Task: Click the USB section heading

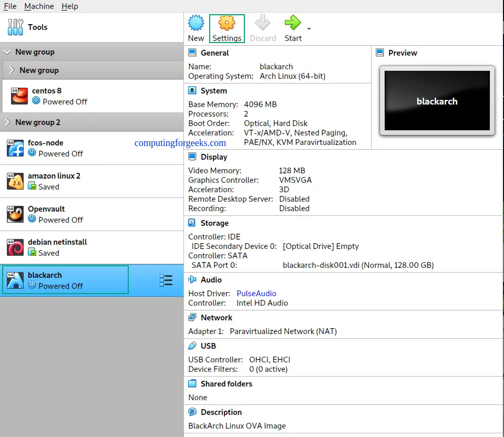Action: pos(208,346)
